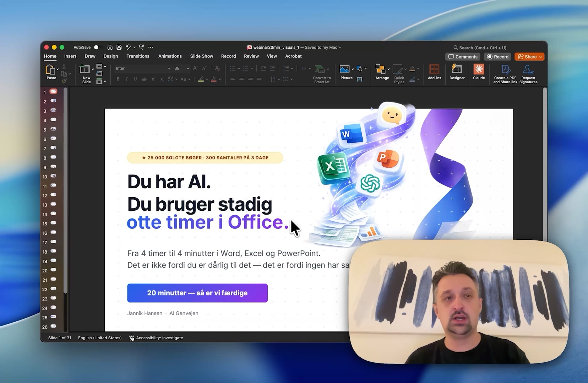Check Accessibility: Investigate in status bar

coord(156,338)
